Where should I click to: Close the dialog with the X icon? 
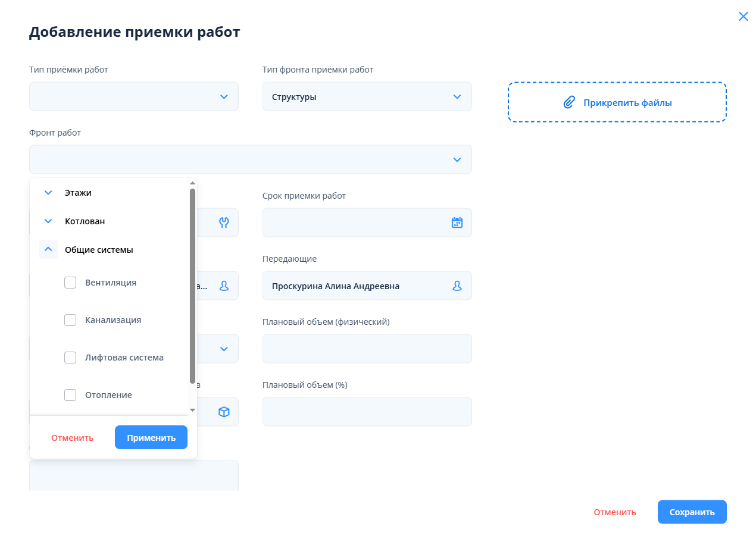(743, 17)
